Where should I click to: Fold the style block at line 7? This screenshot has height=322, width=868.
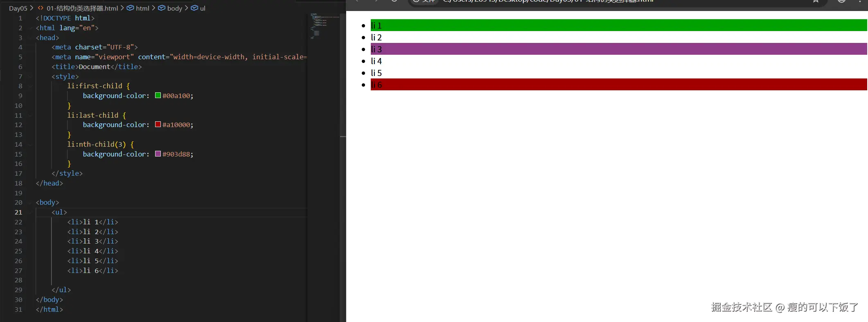pos(30,76)
